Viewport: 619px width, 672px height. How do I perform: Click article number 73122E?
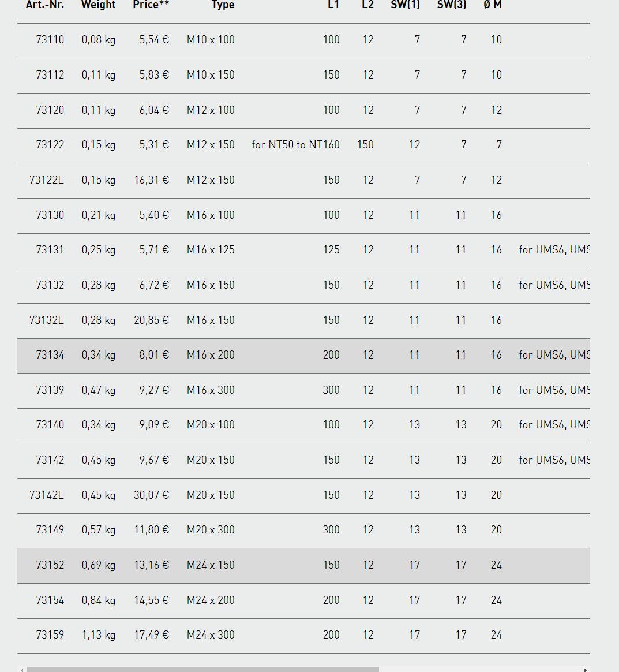point(47,180)
